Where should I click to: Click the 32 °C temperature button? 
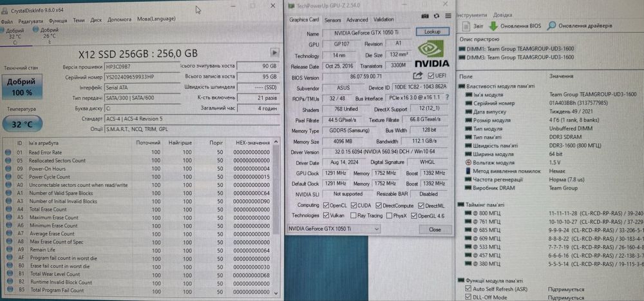click(22, 124)
